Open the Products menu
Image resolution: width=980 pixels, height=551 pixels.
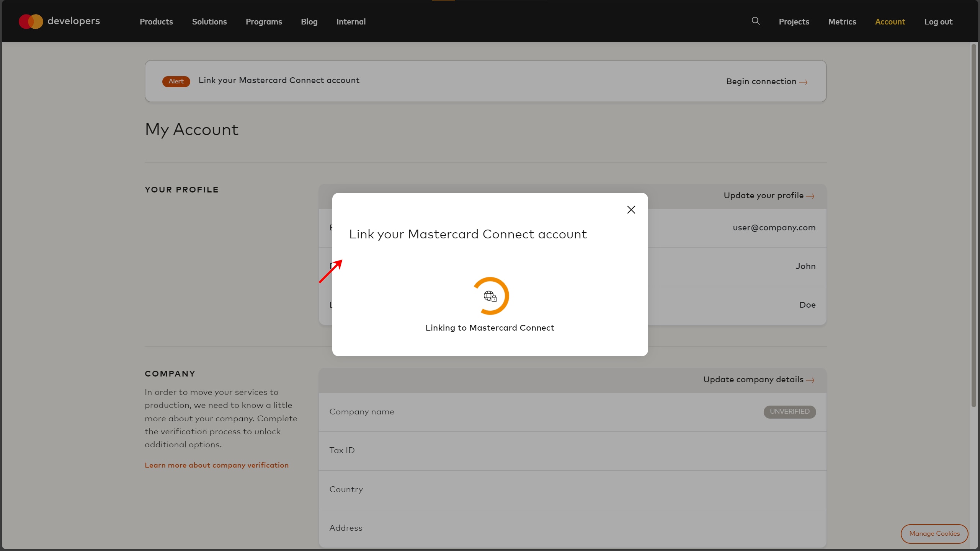point(156,22)
